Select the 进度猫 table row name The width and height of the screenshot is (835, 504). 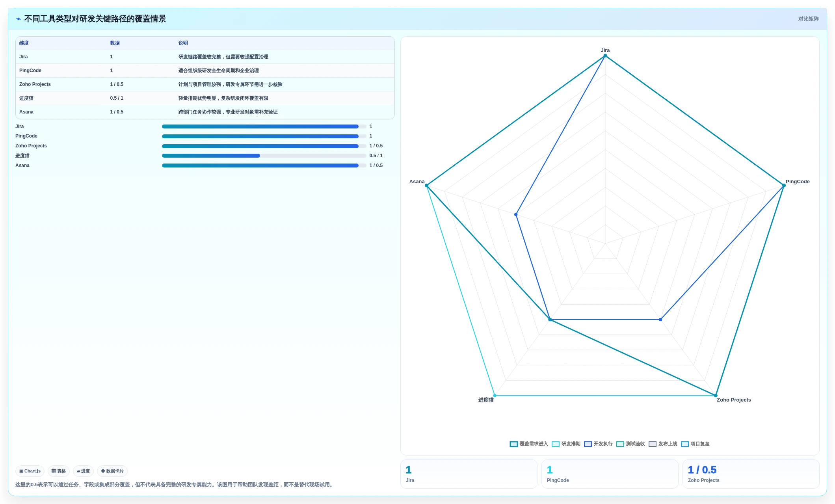coord(26,98)
